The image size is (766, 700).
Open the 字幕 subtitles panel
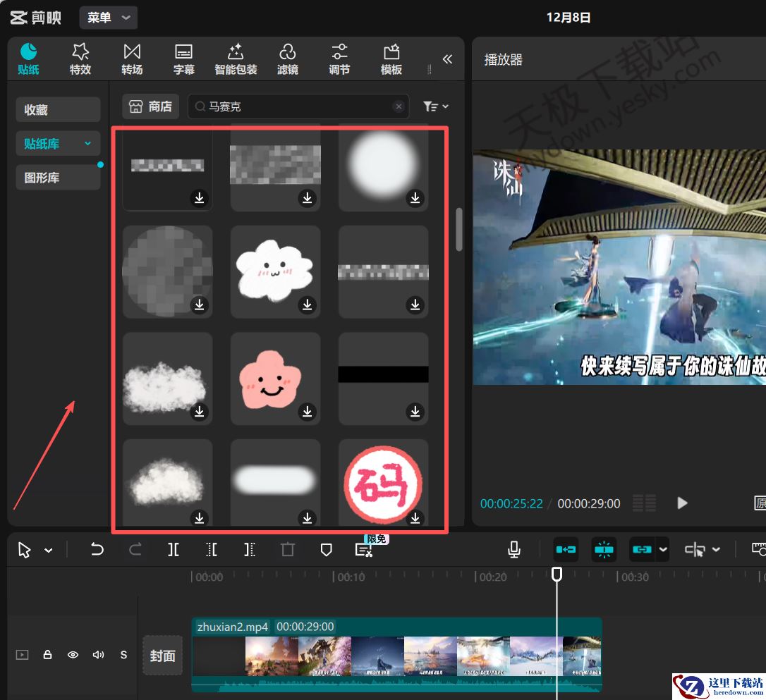(183, 59)
